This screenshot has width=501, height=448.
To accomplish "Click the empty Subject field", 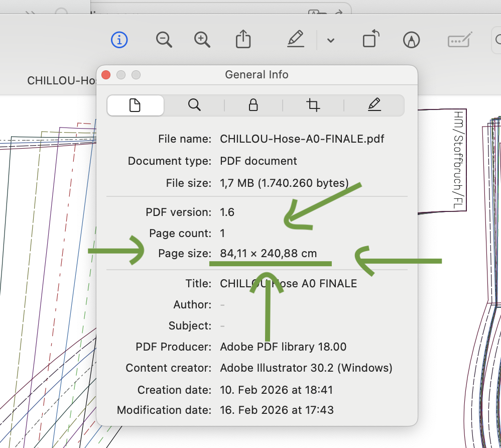I will tap(222, 326).
